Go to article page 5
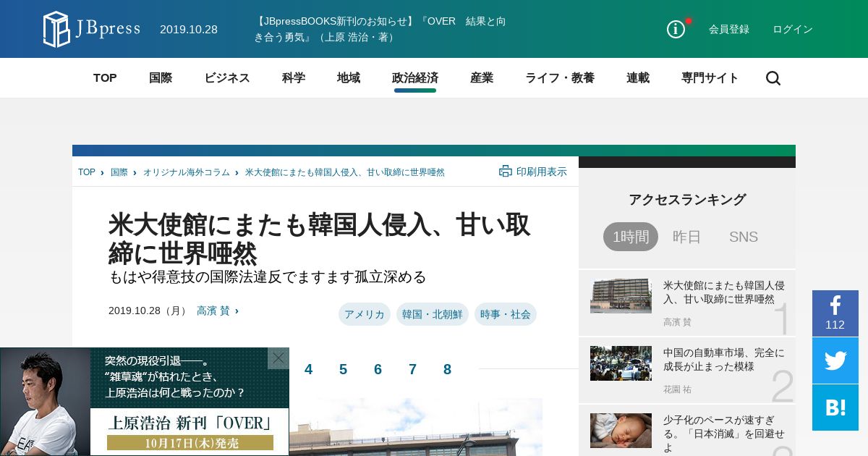The height and width of the screenshot is (456, 868). [x=343, y=369]
